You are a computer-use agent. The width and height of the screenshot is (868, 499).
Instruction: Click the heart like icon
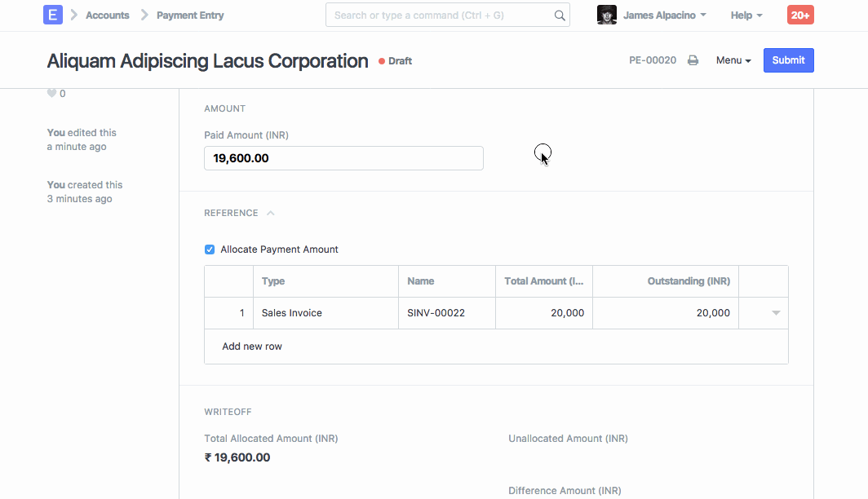point(51,94)
